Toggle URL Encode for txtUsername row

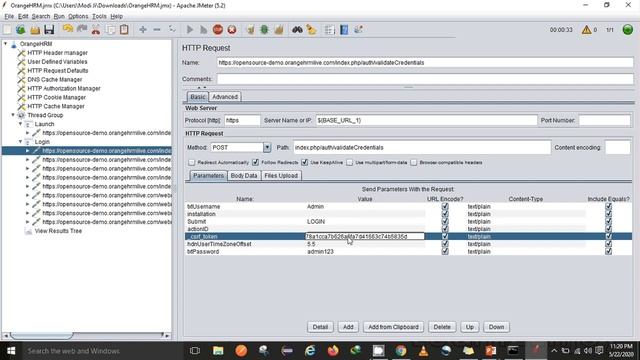445,207
